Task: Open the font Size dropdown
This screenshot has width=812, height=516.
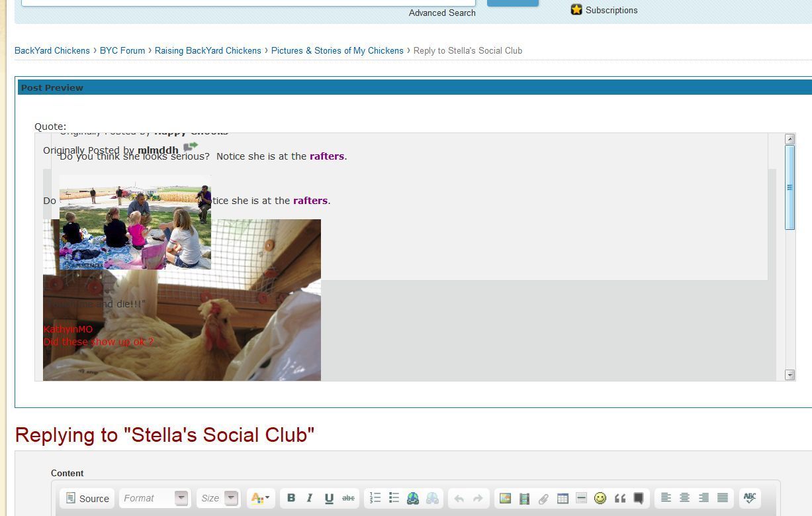Action: 218,498
